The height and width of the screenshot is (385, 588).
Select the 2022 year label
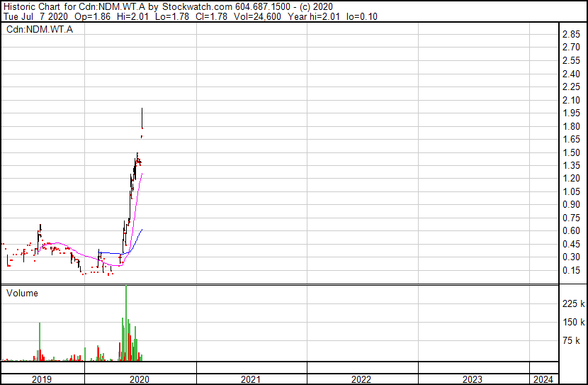[361, 379]
